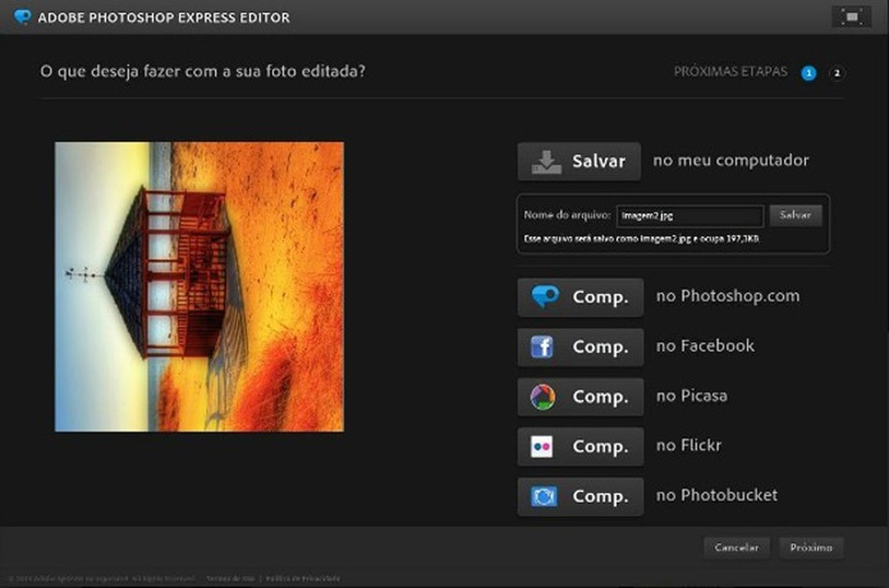Screen dimensions: 889x588
Task: Click the download icon on Salvar button
Action: [546, 163]
